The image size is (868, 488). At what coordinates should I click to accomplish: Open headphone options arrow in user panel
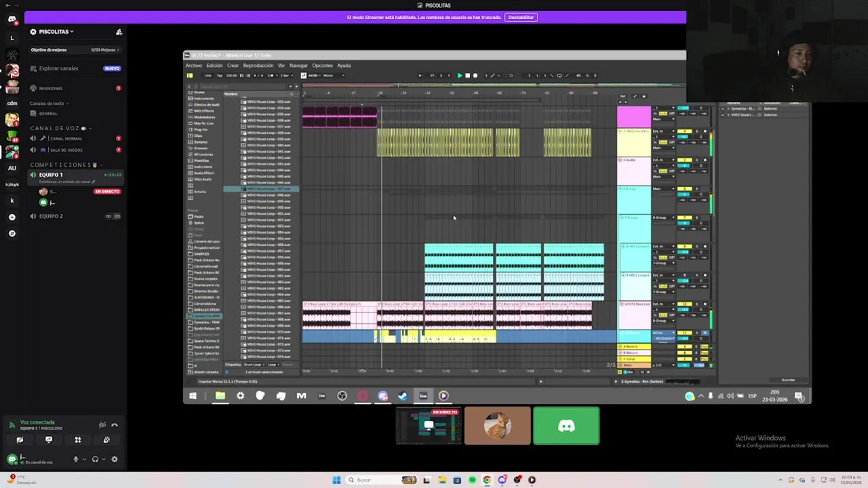coord(104,460)
